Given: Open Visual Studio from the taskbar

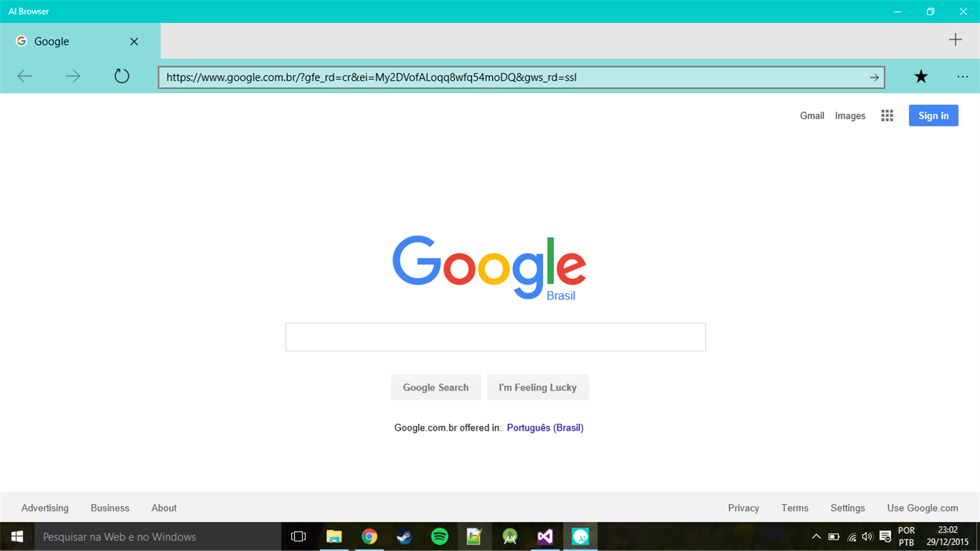Looking at the screenshot, I should 545,537.
